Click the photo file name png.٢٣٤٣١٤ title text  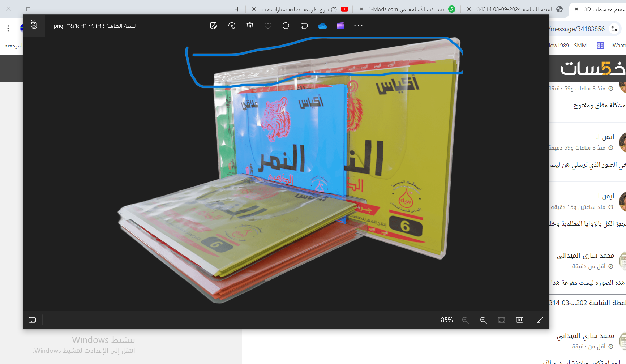coord(95,26)
